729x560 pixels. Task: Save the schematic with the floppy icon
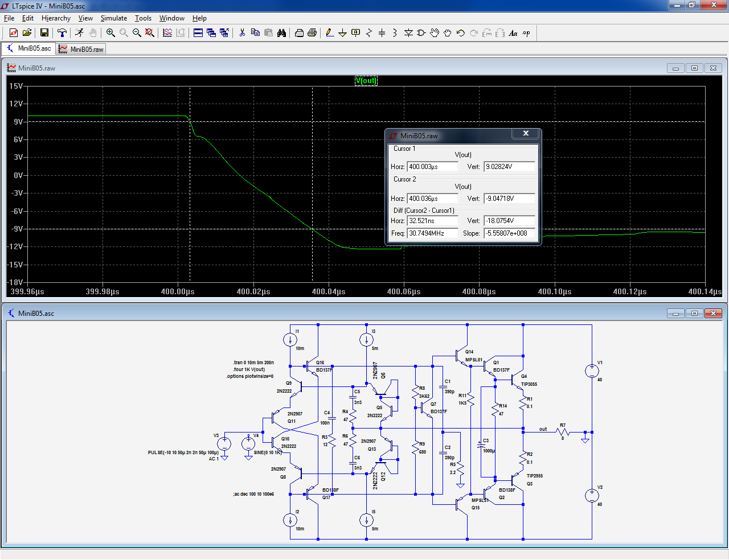(44, 33)
